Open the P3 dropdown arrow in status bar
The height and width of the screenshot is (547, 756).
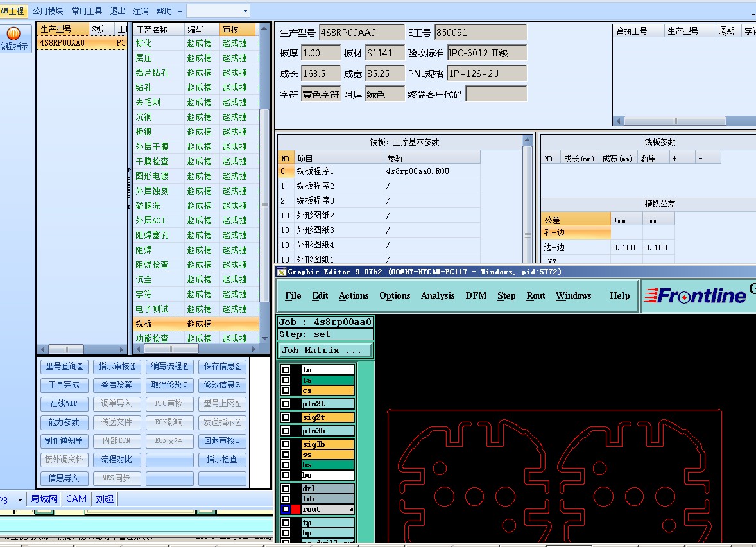coord(20,500)
